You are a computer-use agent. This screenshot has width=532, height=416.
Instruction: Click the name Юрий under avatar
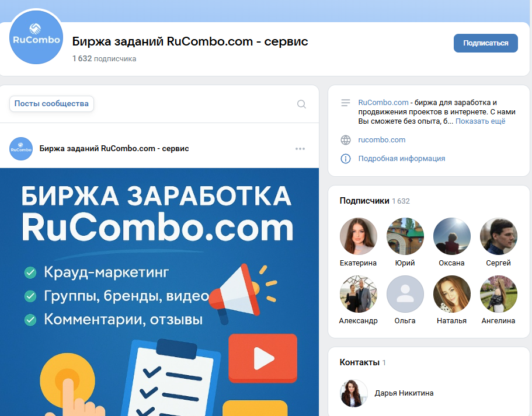pyautogui.click(x=405, y=263)
